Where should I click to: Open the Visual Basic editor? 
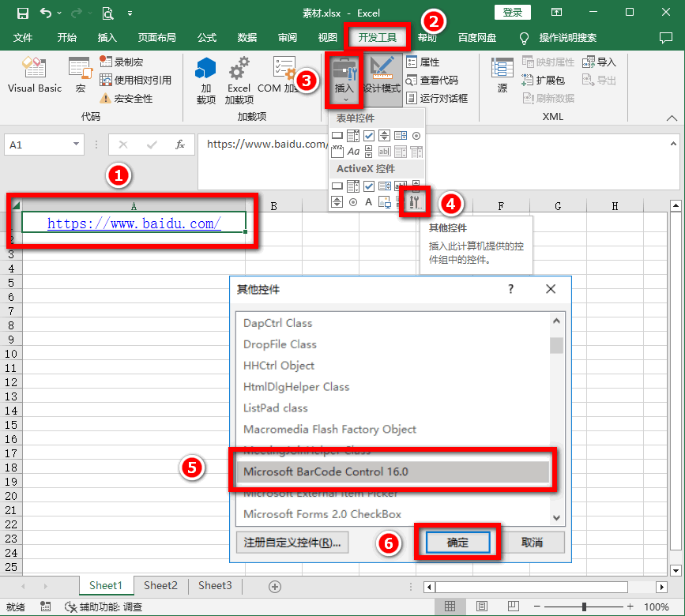[x=35, y=75]
